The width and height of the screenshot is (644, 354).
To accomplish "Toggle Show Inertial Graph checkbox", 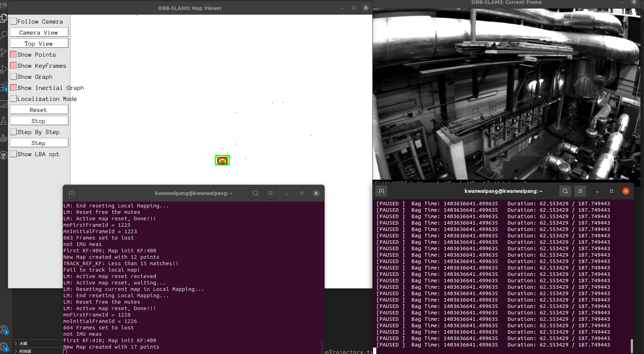I will pos(14,88).
